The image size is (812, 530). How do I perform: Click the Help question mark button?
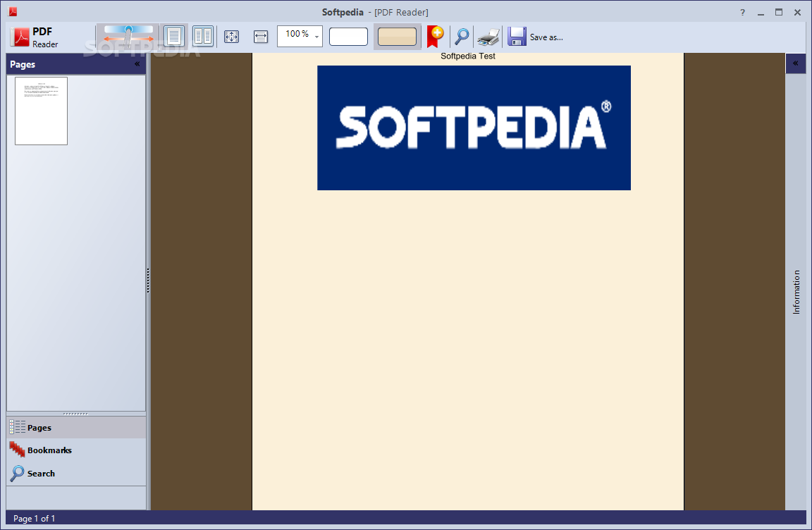742,13
